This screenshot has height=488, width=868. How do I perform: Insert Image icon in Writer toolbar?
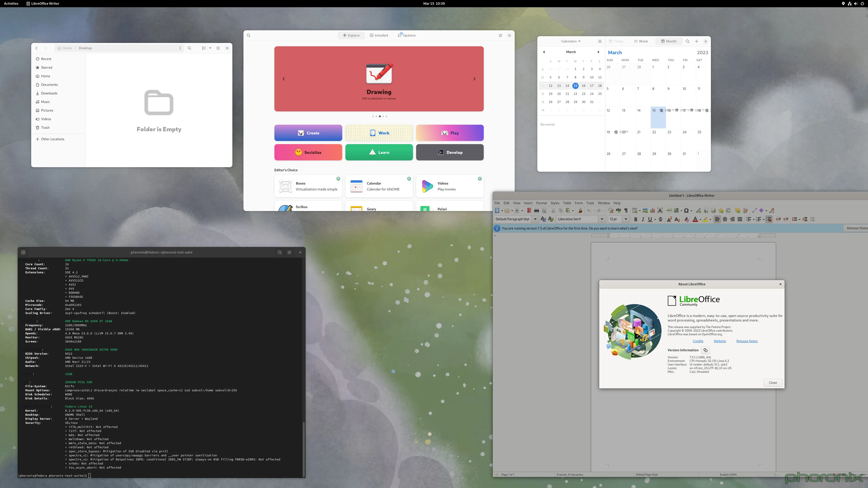pos(645,211)
